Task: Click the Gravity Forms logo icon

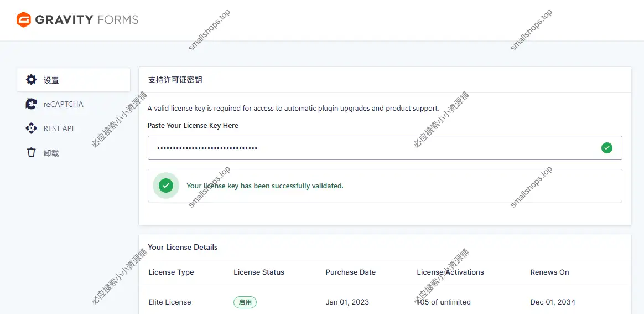Action: [24, 20]
